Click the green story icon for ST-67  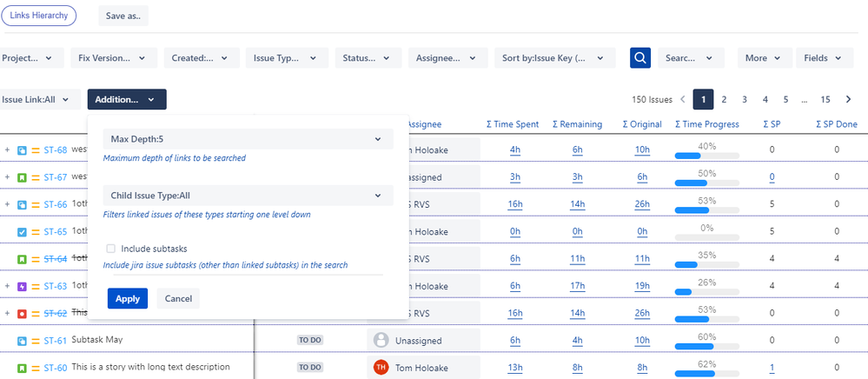click(x=23, y=177)
